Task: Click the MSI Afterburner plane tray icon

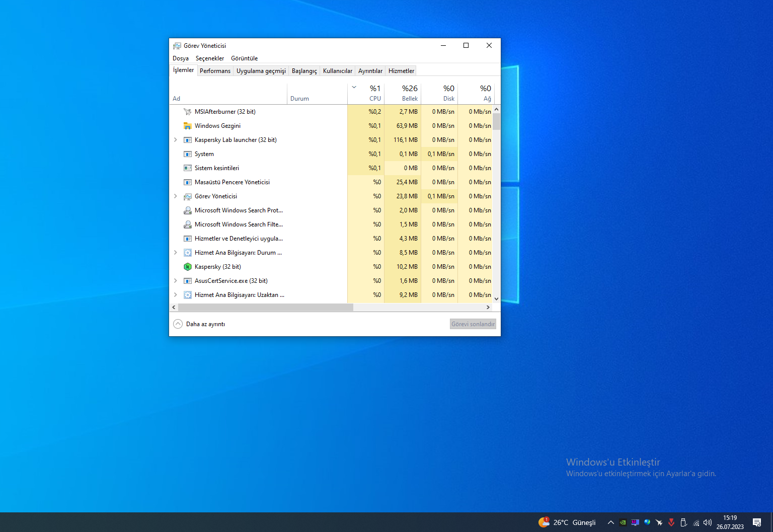Action: (659, 522)
